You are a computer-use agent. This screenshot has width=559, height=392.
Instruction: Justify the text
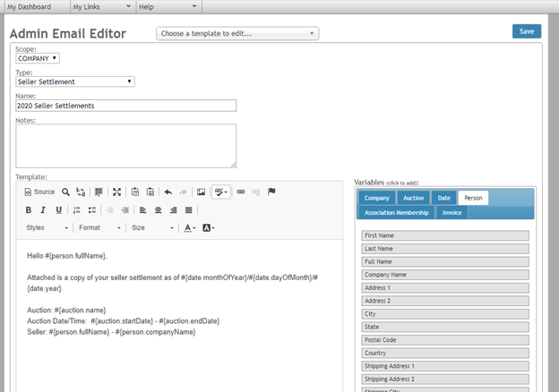[x=189, y=210]
